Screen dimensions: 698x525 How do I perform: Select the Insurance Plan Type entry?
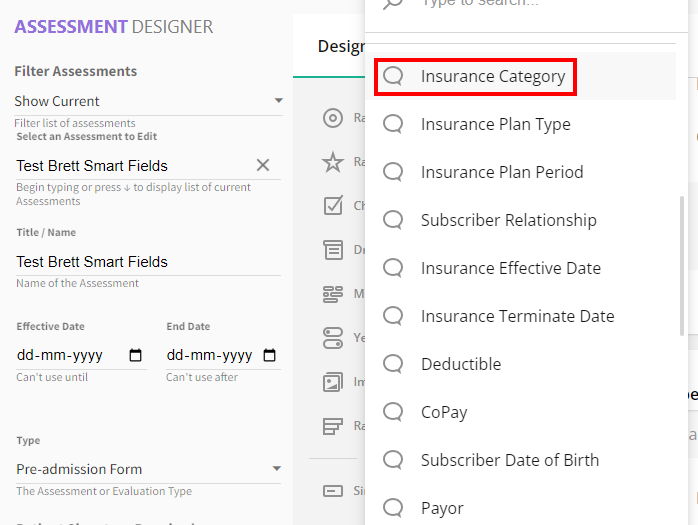pos(495,124)
